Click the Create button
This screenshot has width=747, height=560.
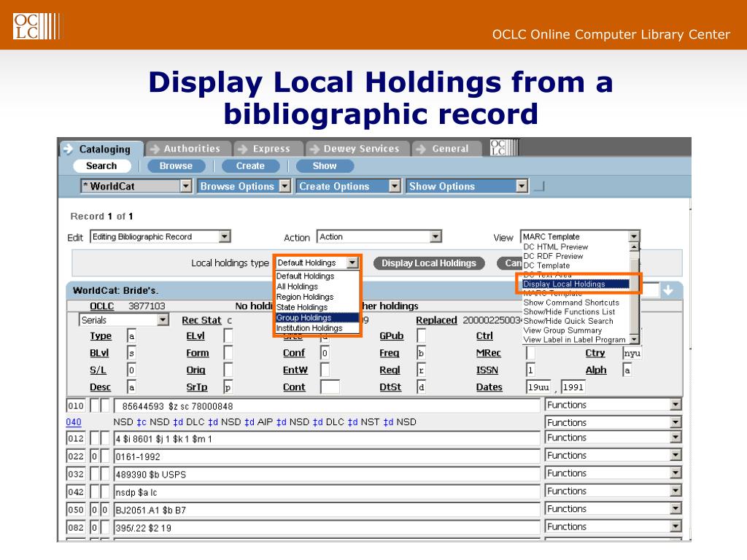coord(251,166)
